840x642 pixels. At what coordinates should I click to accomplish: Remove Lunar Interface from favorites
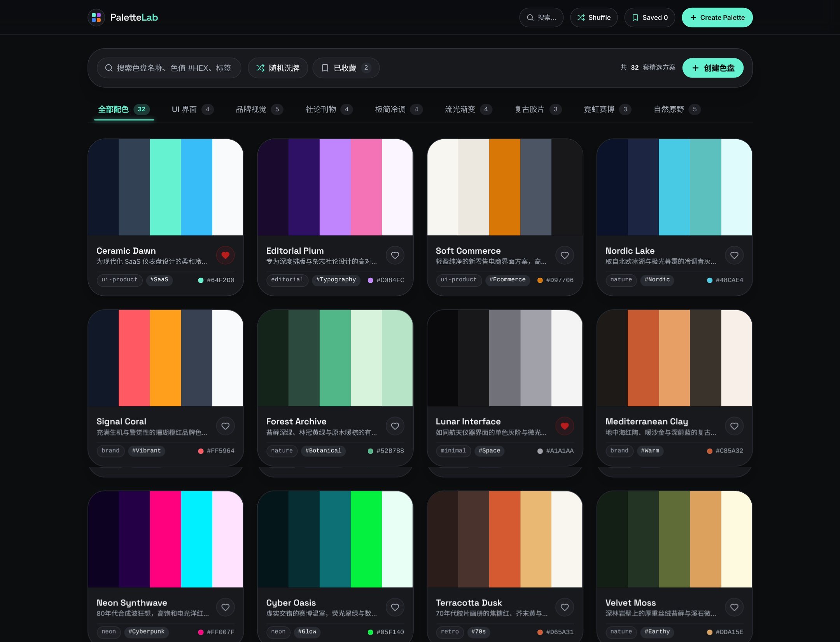[x=565, y=426]
